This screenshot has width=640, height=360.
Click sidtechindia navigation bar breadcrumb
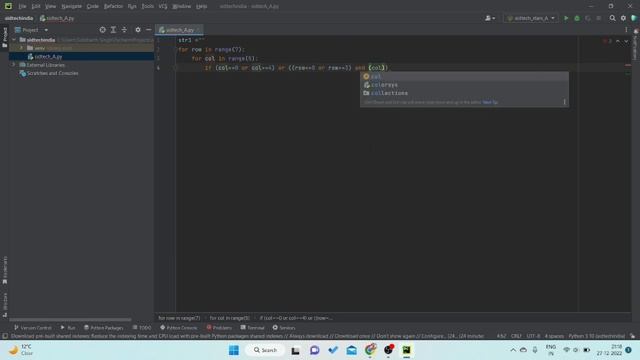point(19,18)
